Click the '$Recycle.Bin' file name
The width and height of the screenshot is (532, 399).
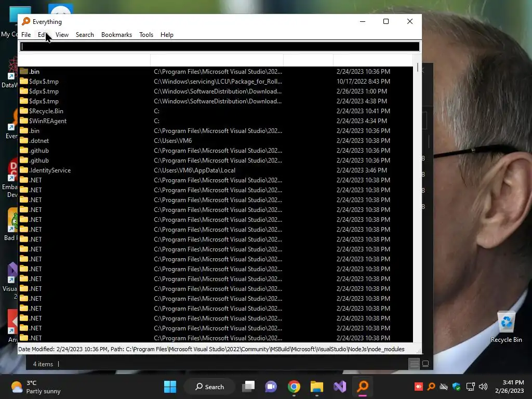(46, 111)
